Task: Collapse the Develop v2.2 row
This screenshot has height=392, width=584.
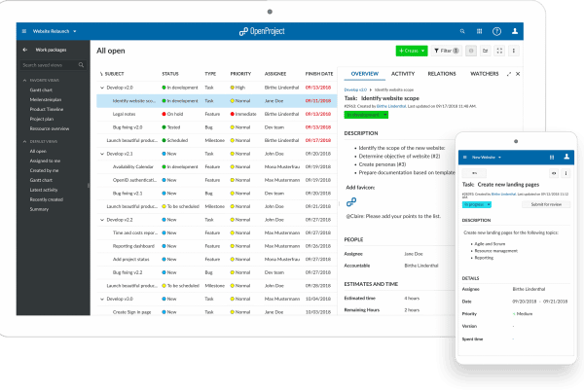Action: (102, 220)
